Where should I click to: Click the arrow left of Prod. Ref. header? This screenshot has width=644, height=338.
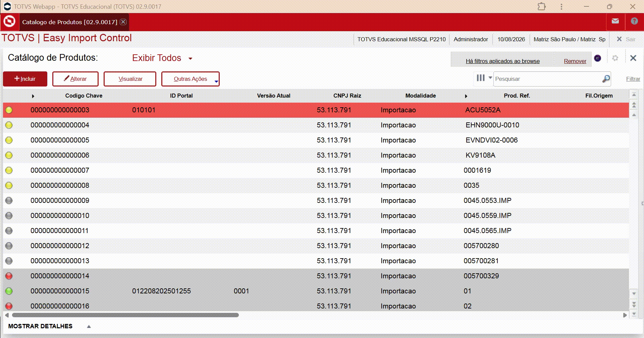[x=466, y=96]
